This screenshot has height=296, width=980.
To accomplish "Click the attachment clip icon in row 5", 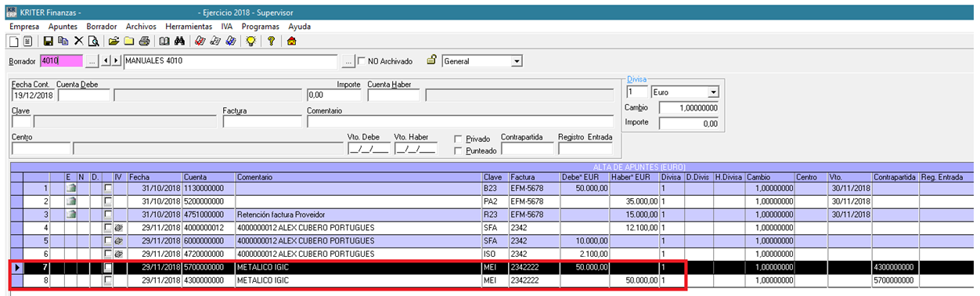I will pos(119,240).
